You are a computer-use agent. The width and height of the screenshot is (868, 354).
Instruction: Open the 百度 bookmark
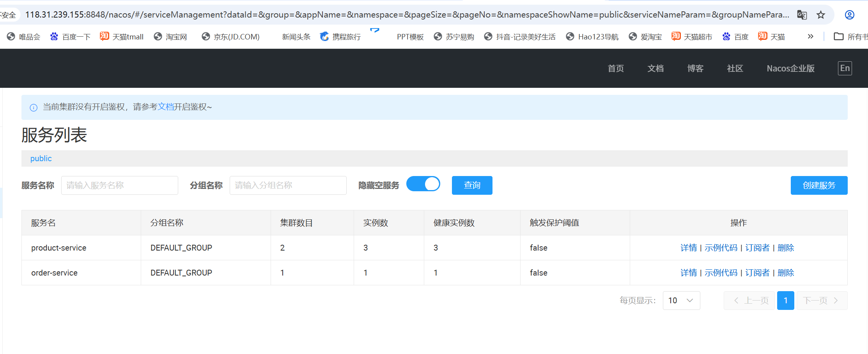[x=735, y=37]
